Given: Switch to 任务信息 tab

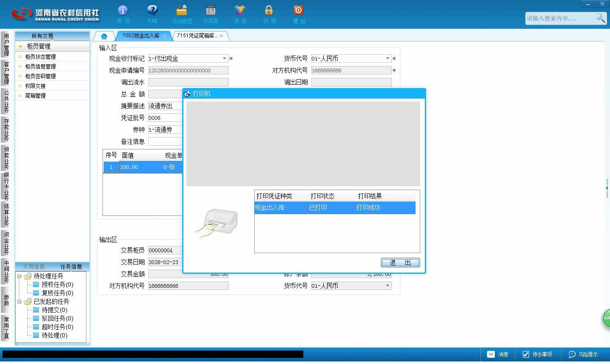Looking at the screenshot, I should (x=71, y=267).
